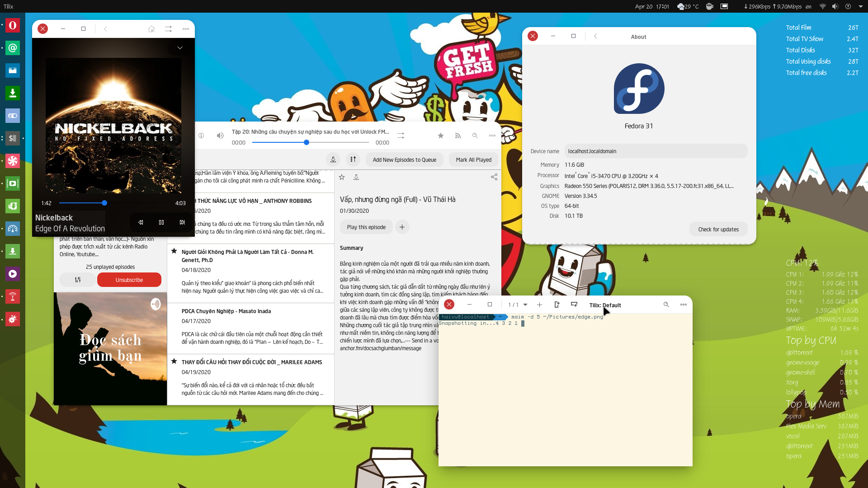This screenshot has height=488, width=868.
Task: Launch the purple play-button dock icon
Action: (x=13, y=274)
